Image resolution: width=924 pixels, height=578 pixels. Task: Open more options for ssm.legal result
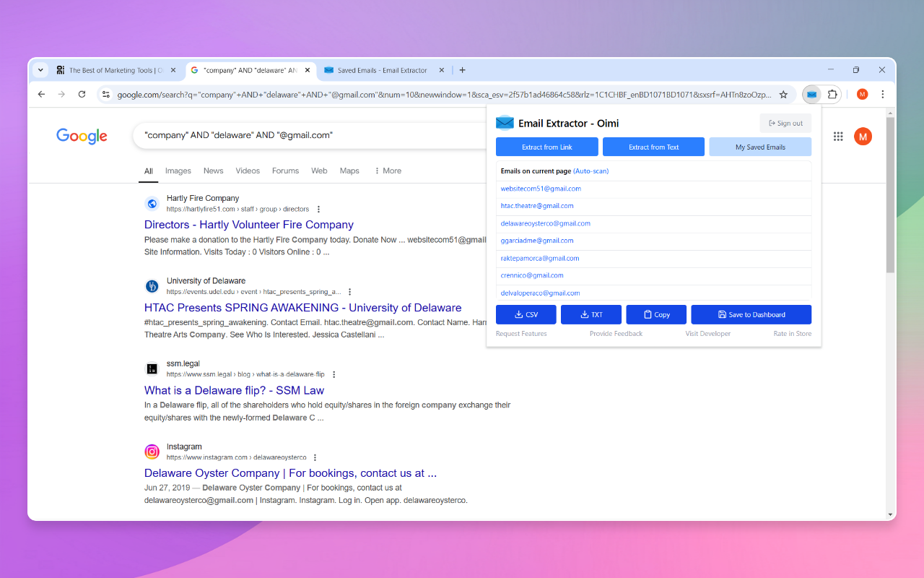pyautogui.click(x=334, y=375)
